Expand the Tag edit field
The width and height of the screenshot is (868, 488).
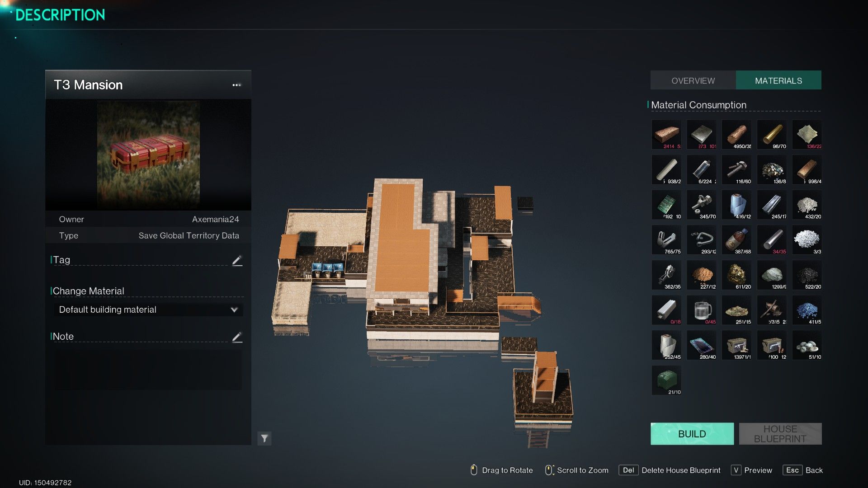click(237, 258)
